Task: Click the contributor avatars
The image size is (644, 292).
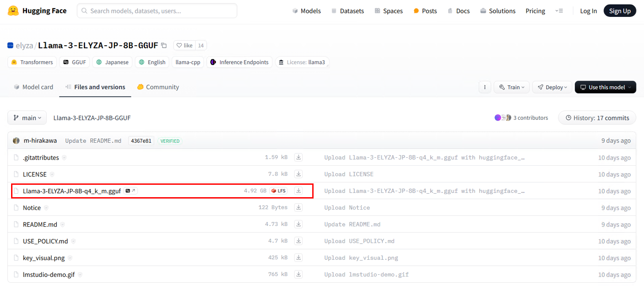Action: (x=503, y=117)
